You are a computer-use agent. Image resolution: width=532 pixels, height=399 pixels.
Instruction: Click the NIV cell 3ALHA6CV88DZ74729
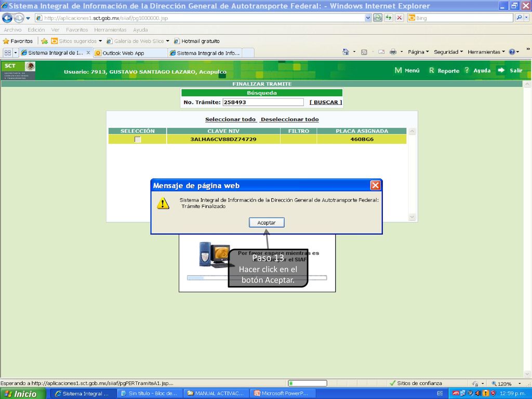click(x=223, y=139)
